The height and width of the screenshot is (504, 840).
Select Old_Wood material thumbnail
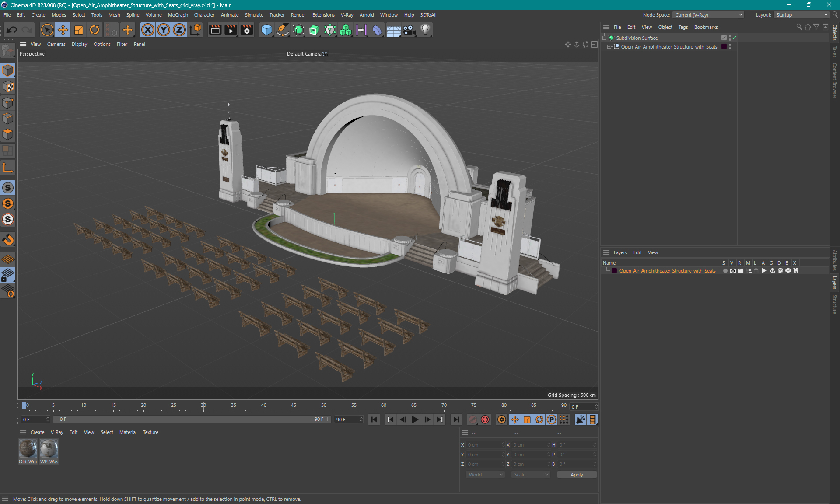tap(28, 449)
